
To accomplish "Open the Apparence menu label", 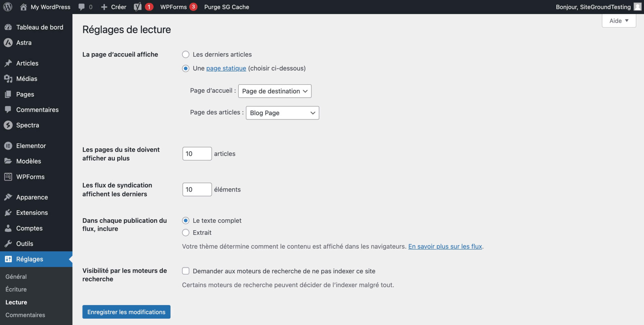I will click(32, 197).
